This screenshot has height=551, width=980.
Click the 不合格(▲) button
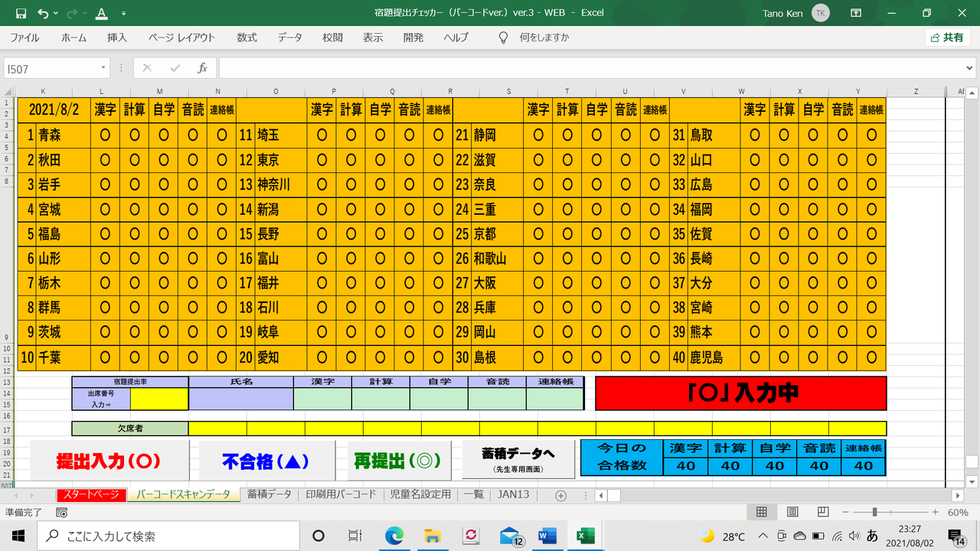[x=266, y=461]
